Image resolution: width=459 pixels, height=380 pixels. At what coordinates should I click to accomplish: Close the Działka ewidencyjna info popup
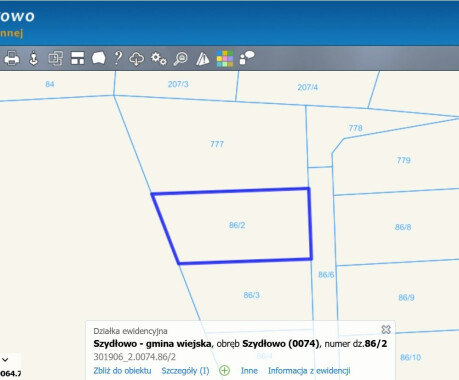click(386, 329)
